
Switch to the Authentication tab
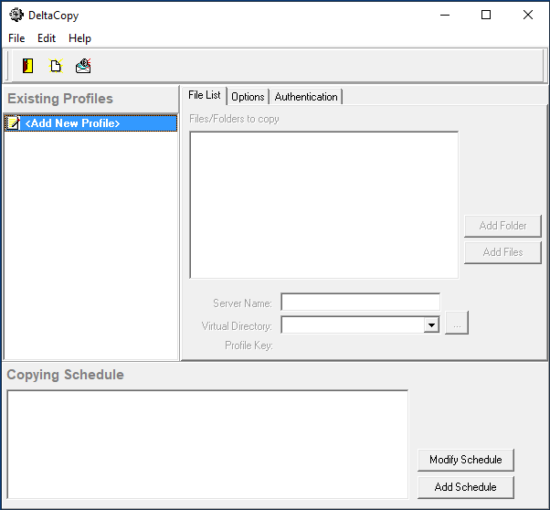point(306,97)
